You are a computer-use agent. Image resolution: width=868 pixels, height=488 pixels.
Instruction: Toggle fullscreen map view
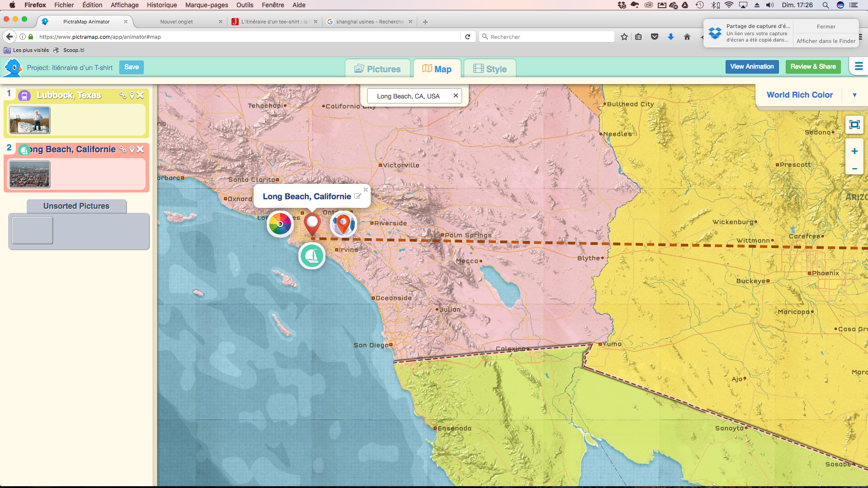point(854,124)
